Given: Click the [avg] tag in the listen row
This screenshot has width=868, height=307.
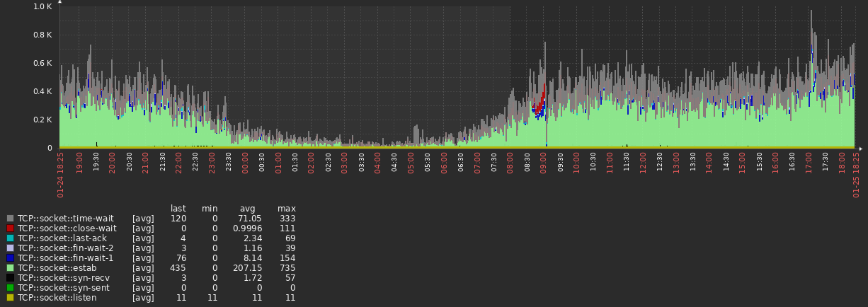Looking at the screenshot, I should 143,298.
